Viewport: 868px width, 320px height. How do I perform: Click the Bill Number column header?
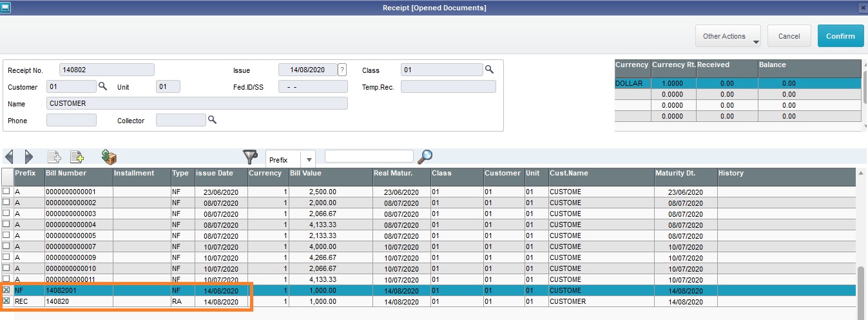pos(78,174)
